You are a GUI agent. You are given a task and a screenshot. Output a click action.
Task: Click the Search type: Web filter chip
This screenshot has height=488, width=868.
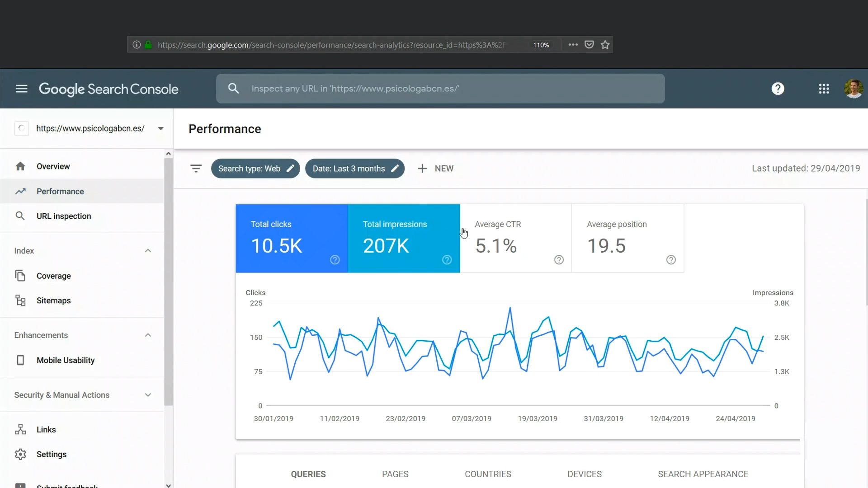pyautogui.click(x=255, y=169)
